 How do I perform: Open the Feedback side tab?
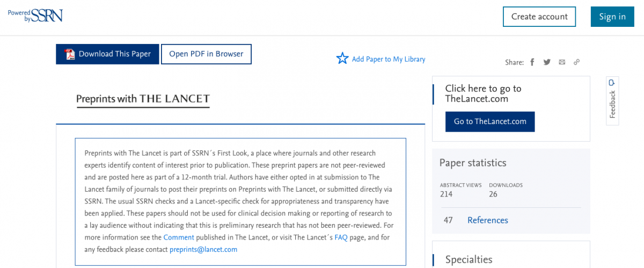click(612, 100)
